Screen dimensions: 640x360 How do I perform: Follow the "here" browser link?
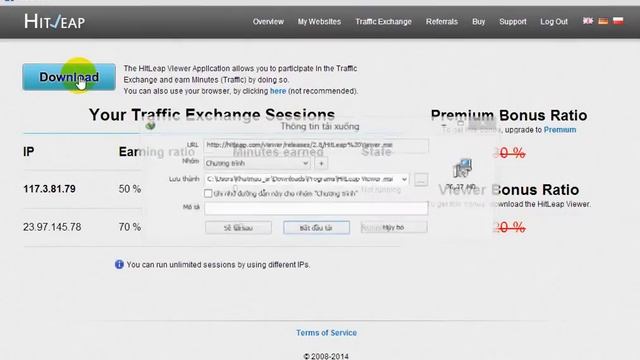coord(278,91)
